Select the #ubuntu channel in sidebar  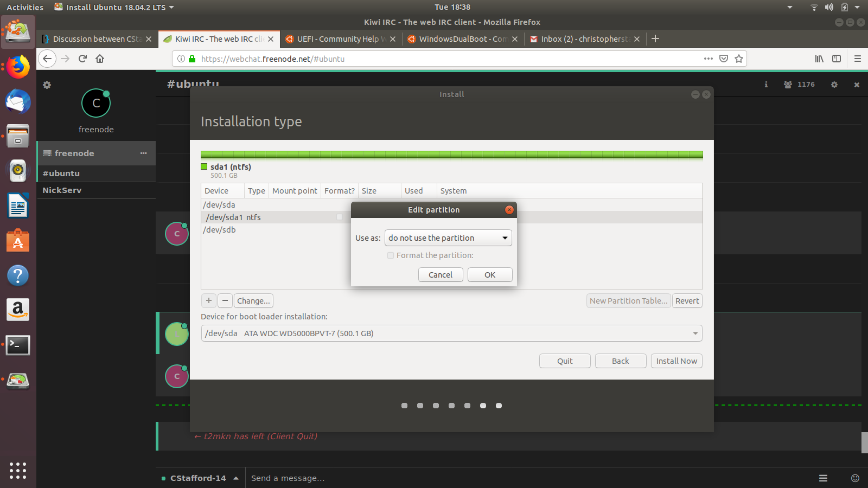[96, 174]
